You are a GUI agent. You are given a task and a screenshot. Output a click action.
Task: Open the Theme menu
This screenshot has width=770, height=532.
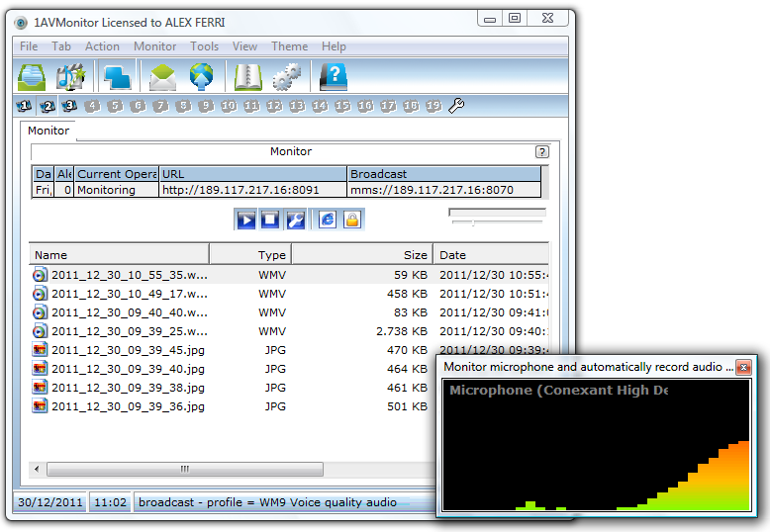[289, 46]
